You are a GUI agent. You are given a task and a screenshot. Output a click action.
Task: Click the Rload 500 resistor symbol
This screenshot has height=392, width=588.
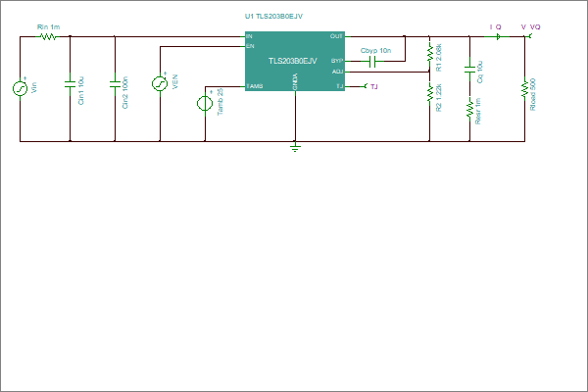click(x=524, y=88)
